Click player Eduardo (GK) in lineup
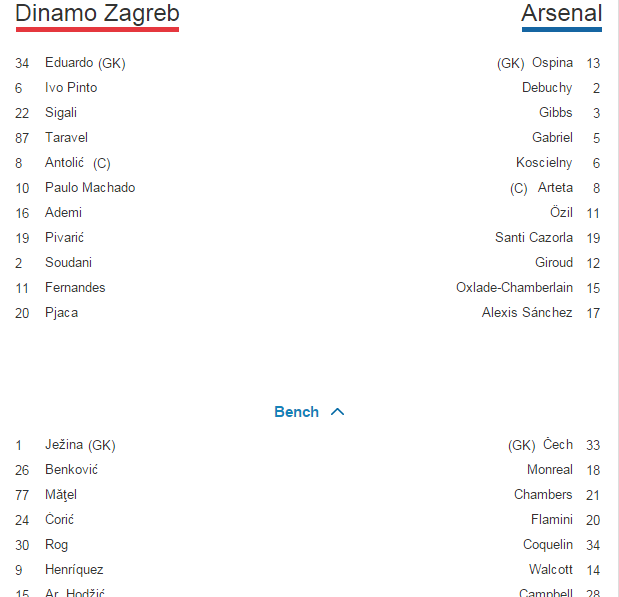This screenshot has height=597, width=619. tap(85, 63)
